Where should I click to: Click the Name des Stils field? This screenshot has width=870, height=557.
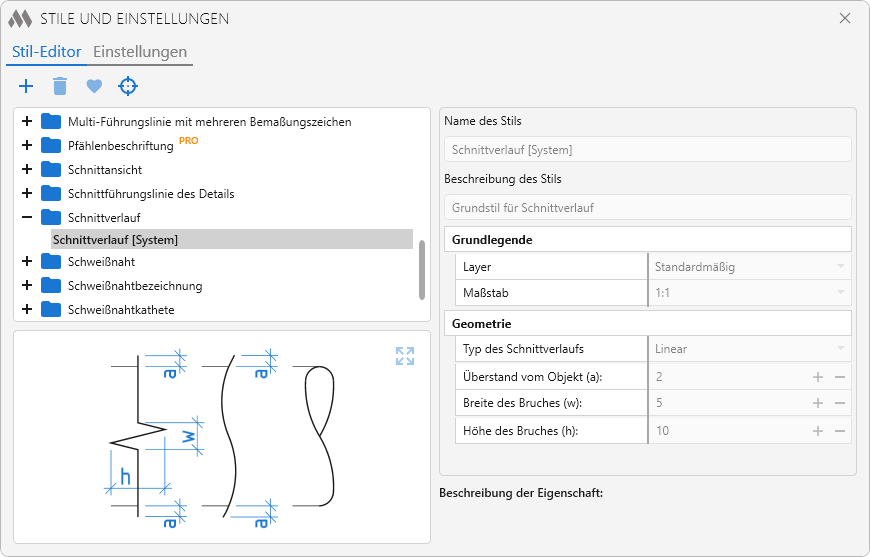click(x=647, y=150)
